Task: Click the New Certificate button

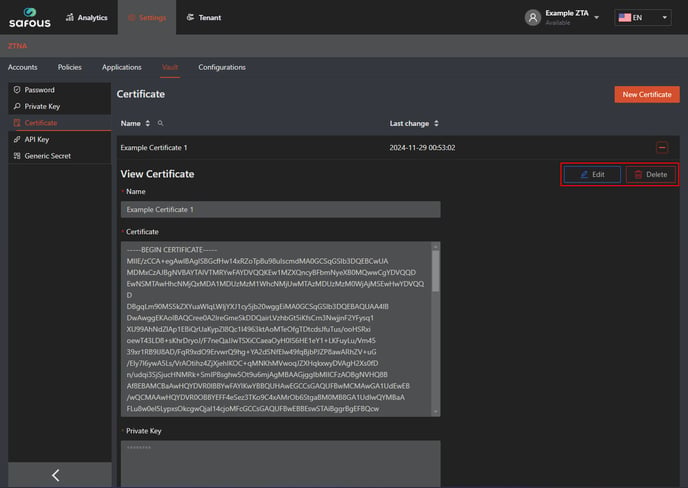Action: click(x=646, y=94)
